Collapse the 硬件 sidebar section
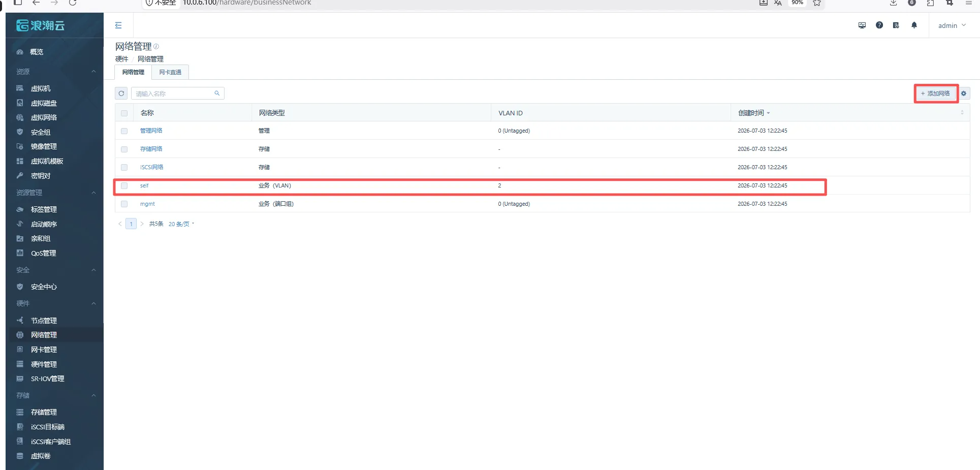This screenshot has height=470, width=980. click(93, 303)
